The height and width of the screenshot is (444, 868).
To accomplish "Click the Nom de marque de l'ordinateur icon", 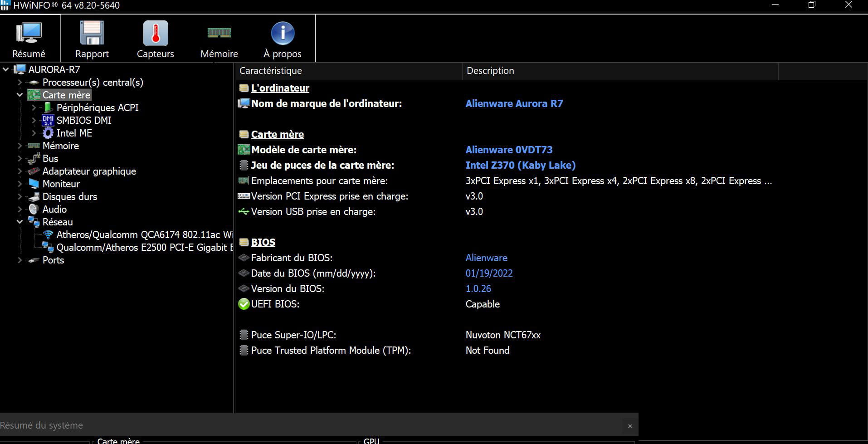I will coord(244,103).
